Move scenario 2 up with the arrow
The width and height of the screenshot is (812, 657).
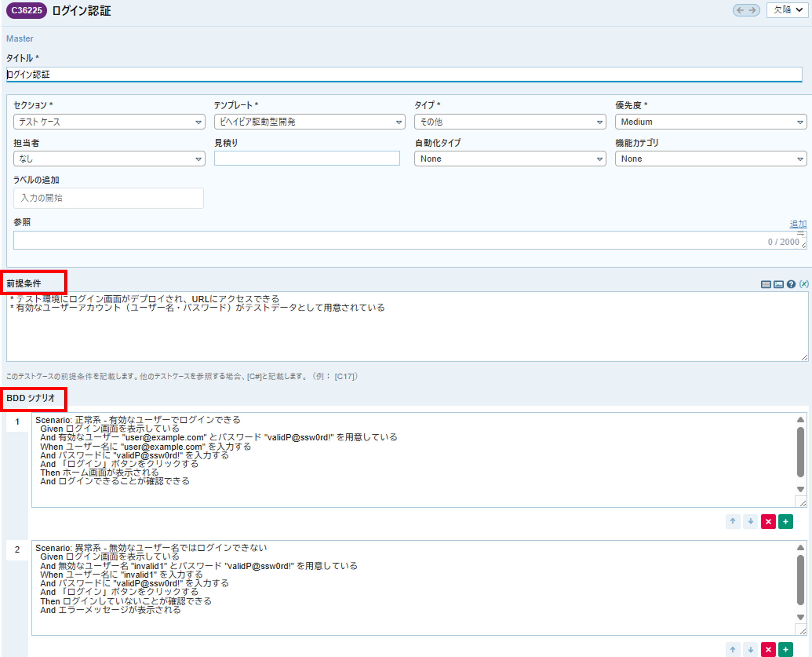[x=733, y=650]
